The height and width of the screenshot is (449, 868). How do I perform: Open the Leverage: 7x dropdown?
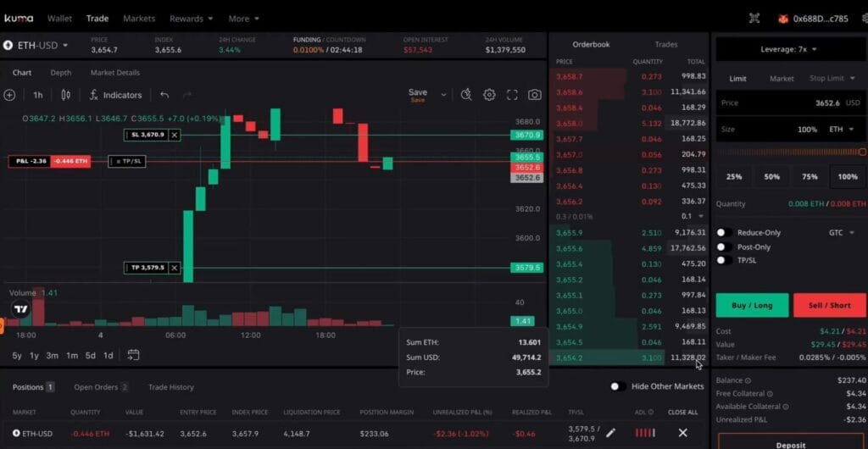pos(789,49)
